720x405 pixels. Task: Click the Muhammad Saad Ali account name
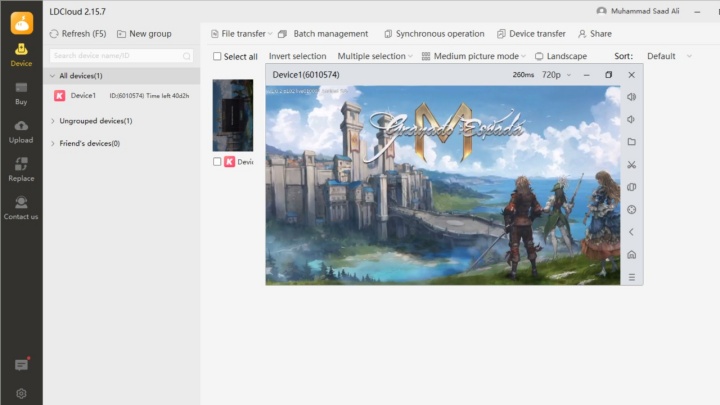coord(645,11)
